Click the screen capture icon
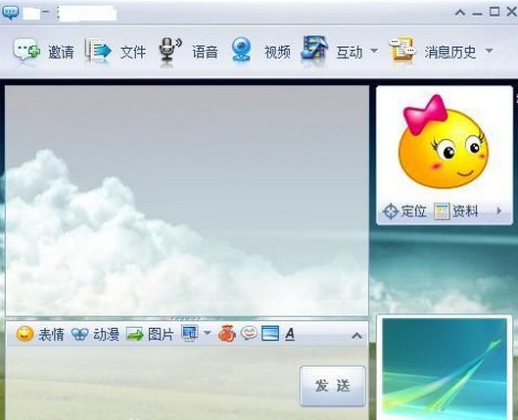This screenshot has height=420, width=518. pyautogui.click(x=190, y=333)
